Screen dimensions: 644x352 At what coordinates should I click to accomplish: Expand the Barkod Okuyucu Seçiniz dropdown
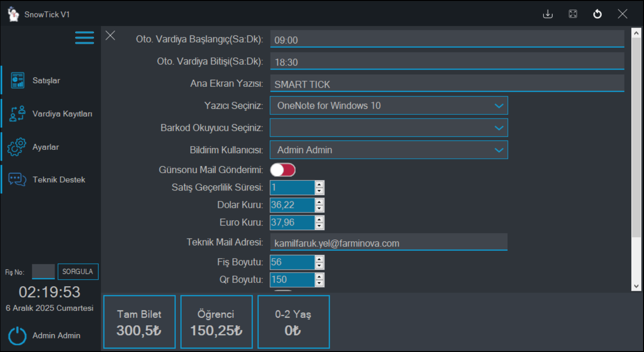pyautogui.click(x=388, y=128)
